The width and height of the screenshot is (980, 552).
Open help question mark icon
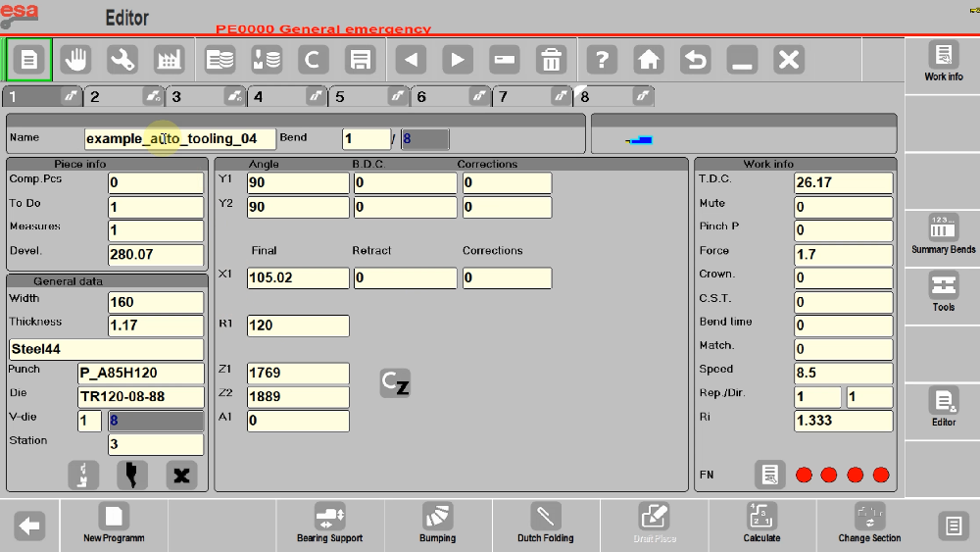[x=602, y=60]
